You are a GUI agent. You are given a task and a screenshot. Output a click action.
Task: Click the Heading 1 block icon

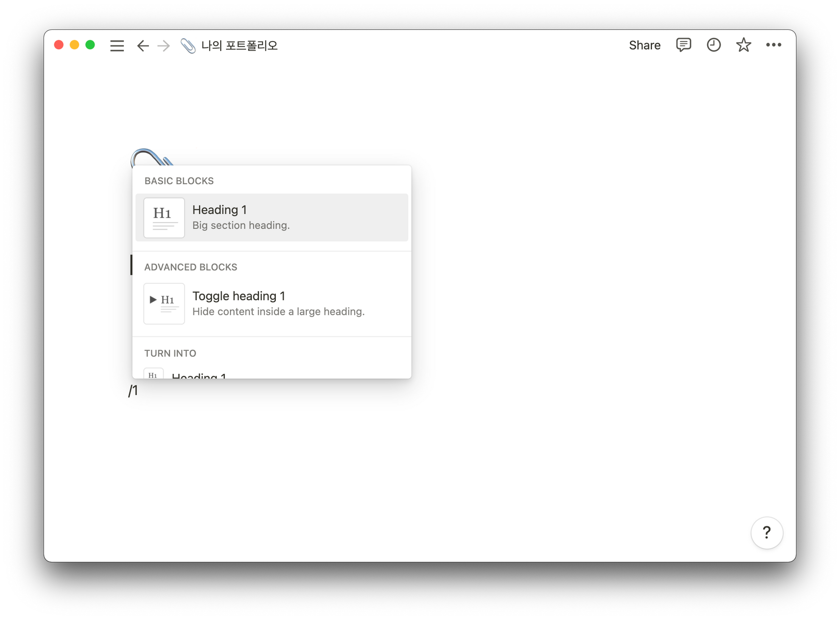point(164,217)
